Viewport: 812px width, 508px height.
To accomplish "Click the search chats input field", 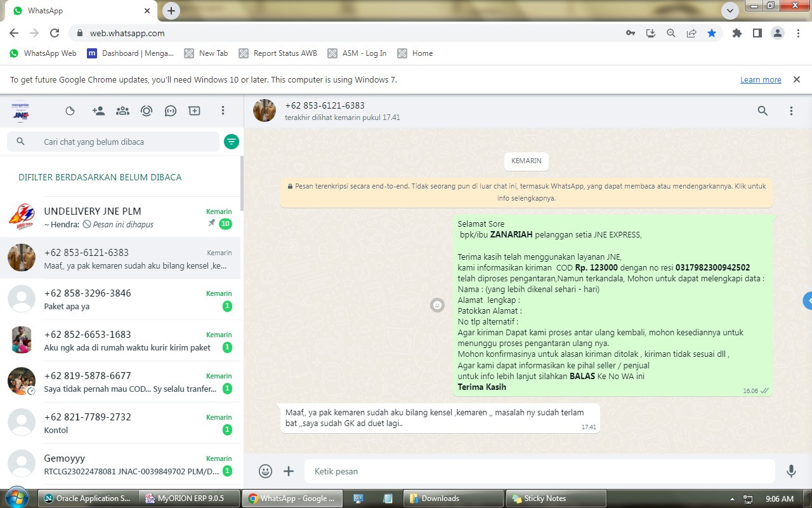I will tap(113, 142).
